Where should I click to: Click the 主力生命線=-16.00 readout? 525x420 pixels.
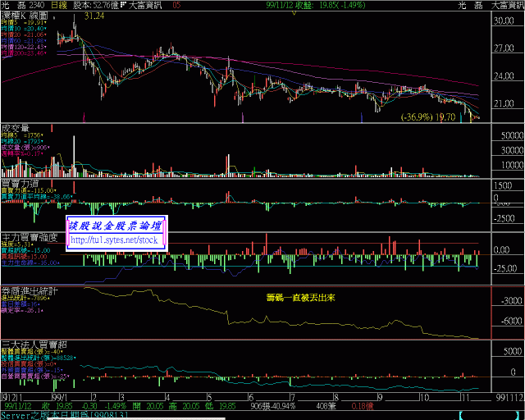click(30, 263)
